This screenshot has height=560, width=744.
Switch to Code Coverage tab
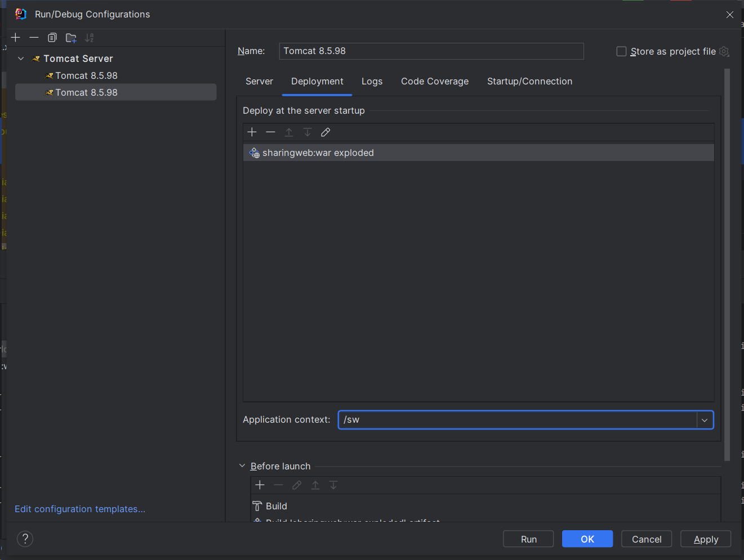coord(435,82)
